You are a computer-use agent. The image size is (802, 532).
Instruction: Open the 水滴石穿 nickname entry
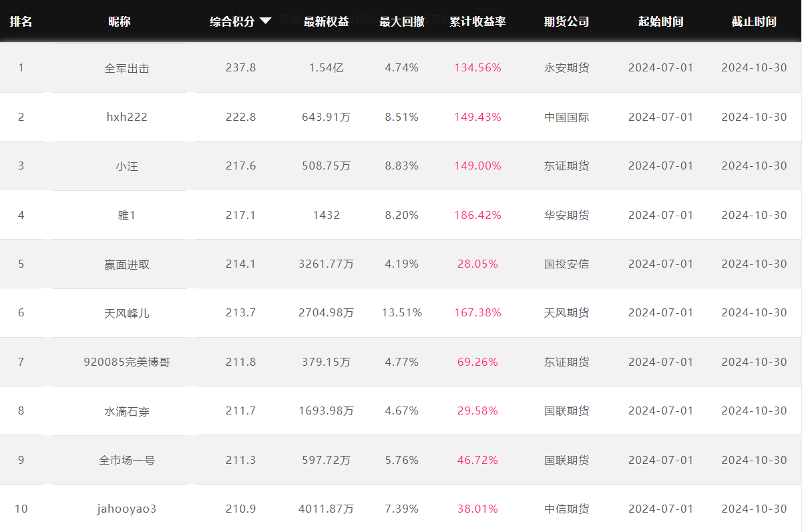pyautogui.click(x=127, y=411)
